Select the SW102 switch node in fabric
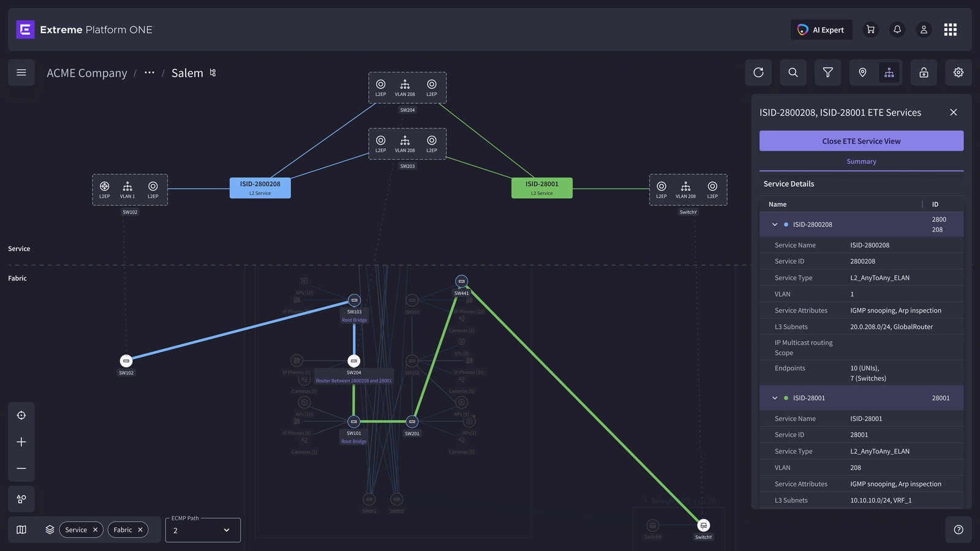The image size is (980, 551). pos(126,361)
